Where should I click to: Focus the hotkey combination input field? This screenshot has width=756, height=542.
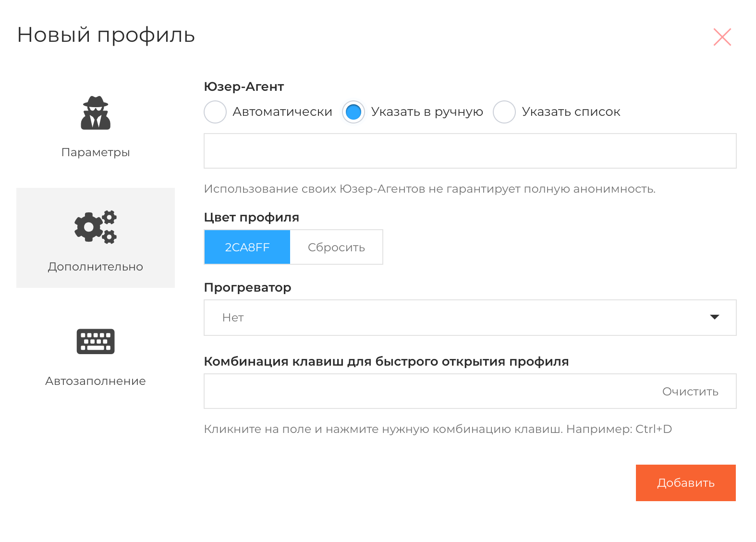point(427,391)
